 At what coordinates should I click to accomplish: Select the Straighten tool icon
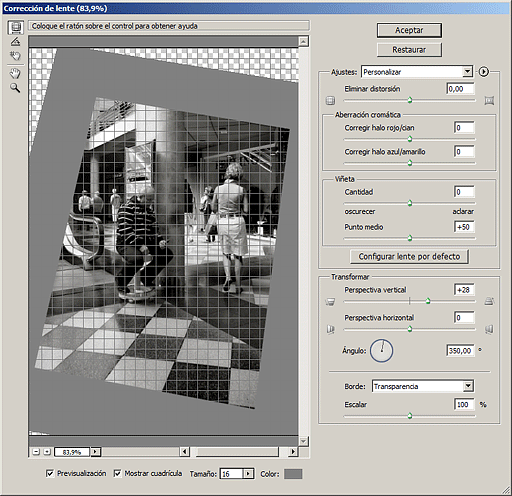[15, 42]
